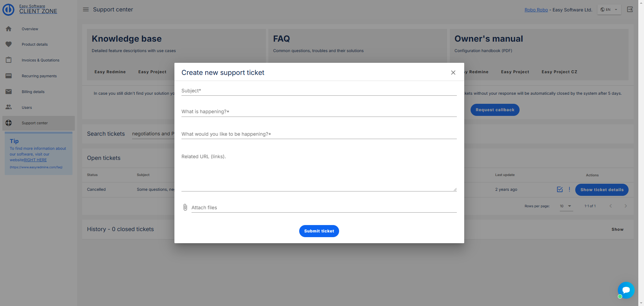Open the live chat bubble widget
Image resolution: width=644 pixels, height=306 pixels.
(626, 290)
